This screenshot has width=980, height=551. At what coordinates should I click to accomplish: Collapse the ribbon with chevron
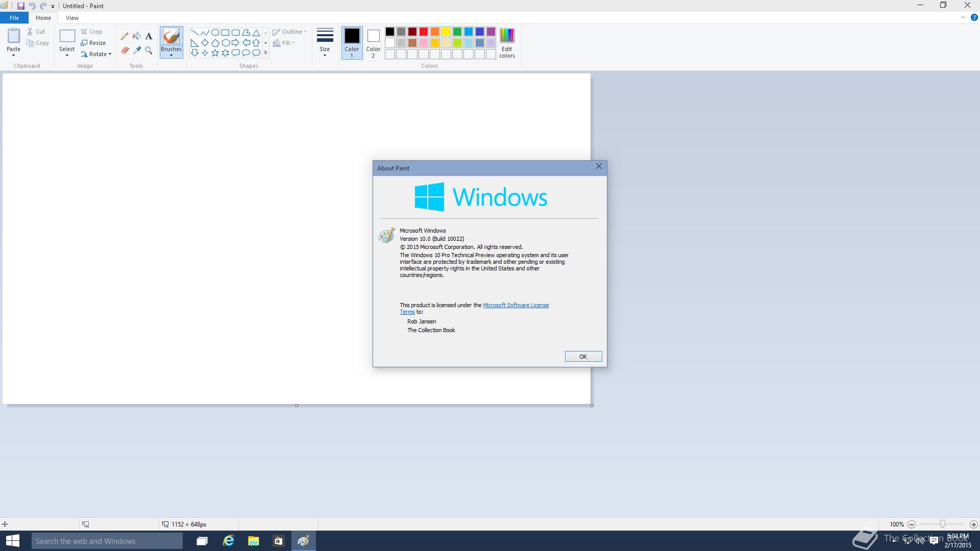click(963, 17)
